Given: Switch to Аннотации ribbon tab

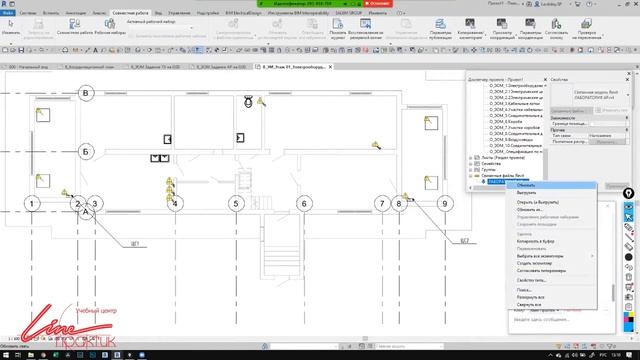Looking at the screenshot, I should [76, 13].
